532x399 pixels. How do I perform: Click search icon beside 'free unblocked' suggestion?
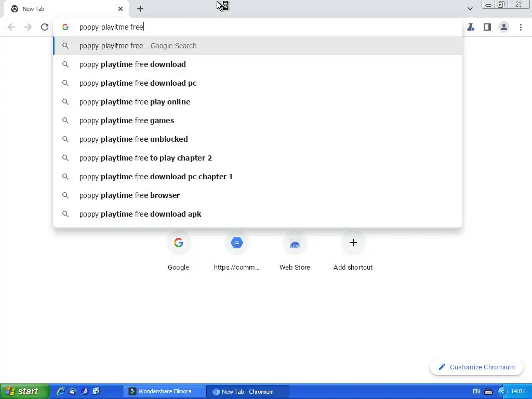[x=65, y=139]
